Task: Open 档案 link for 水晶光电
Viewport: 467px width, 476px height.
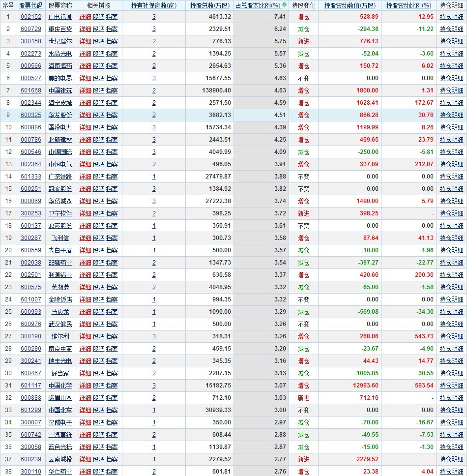Action: (x=112, y=54)
